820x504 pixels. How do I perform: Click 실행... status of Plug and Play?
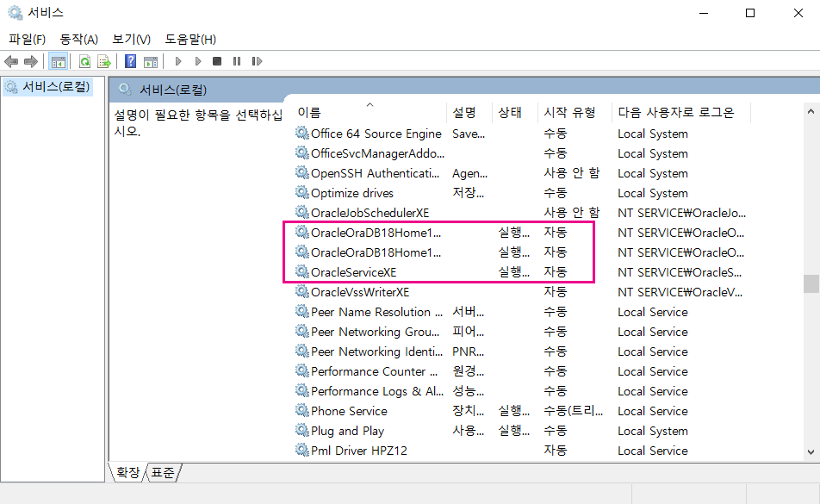coord(513,431)
